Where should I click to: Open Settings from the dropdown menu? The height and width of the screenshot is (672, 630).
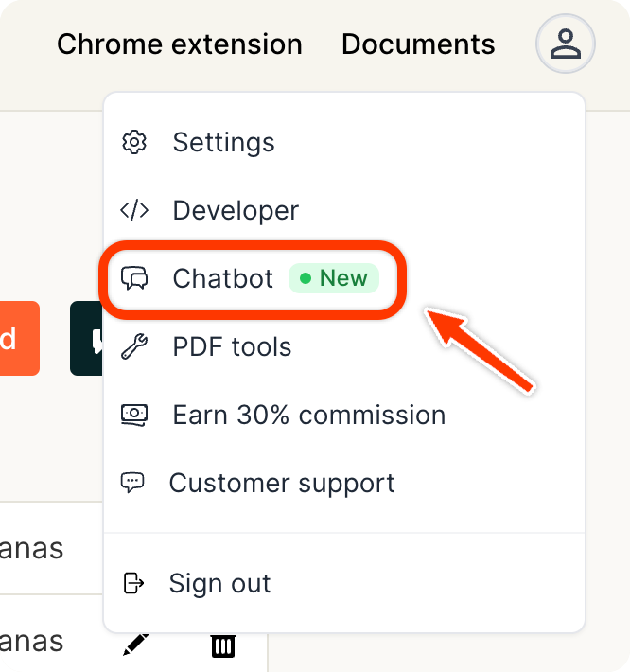coord(223,143)
